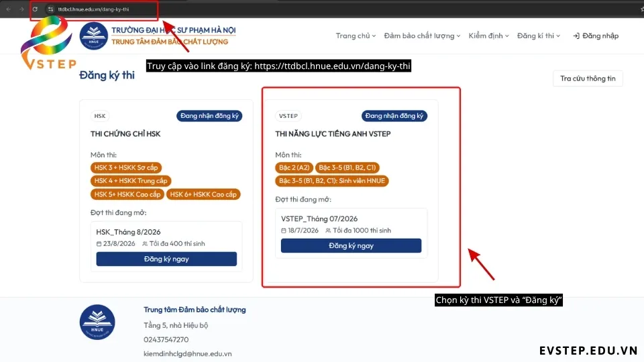Open the Trang chủ menu
Screen dimensions: 644x362
(x=356, y=36)
